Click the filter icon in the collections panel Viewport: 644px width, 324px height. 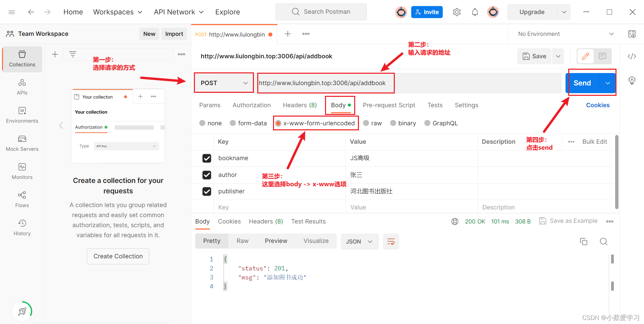(x=73, y=54)
